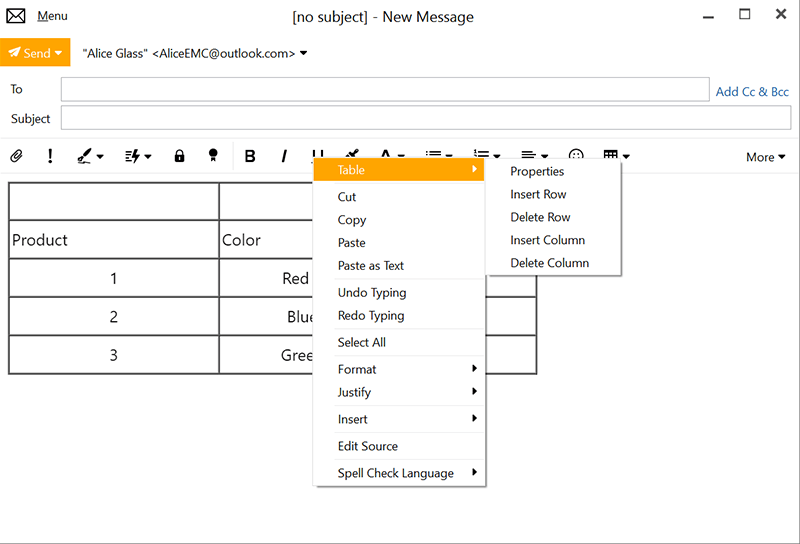This screenshot has width=800, height=544.
Task: Select Table in context menu
Action: point(399,170)
